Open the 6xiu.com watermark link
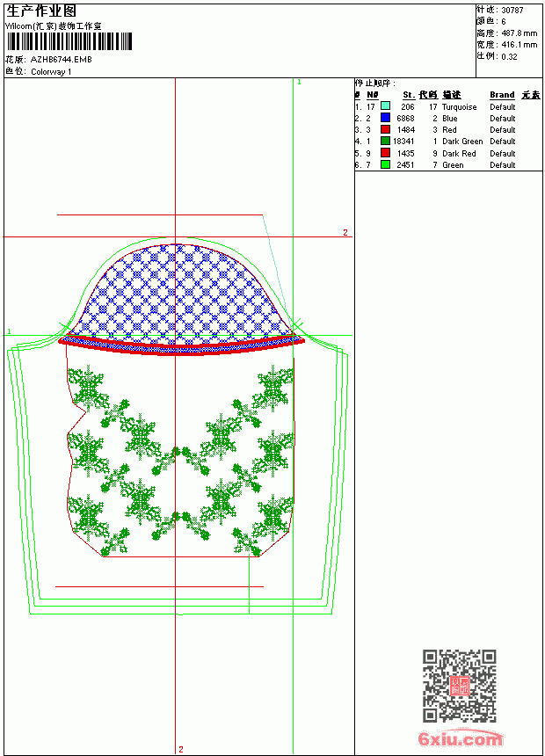 point(460,738)
